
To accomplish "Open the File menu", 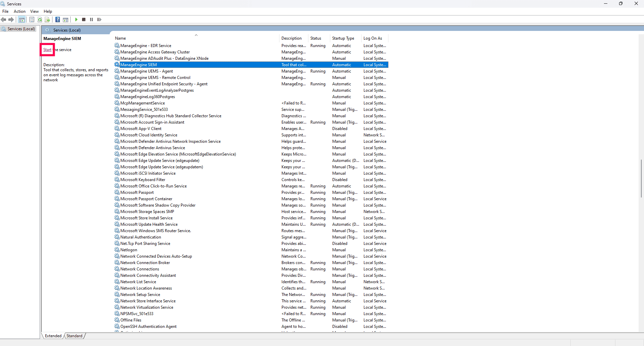I will coord(5,11).
